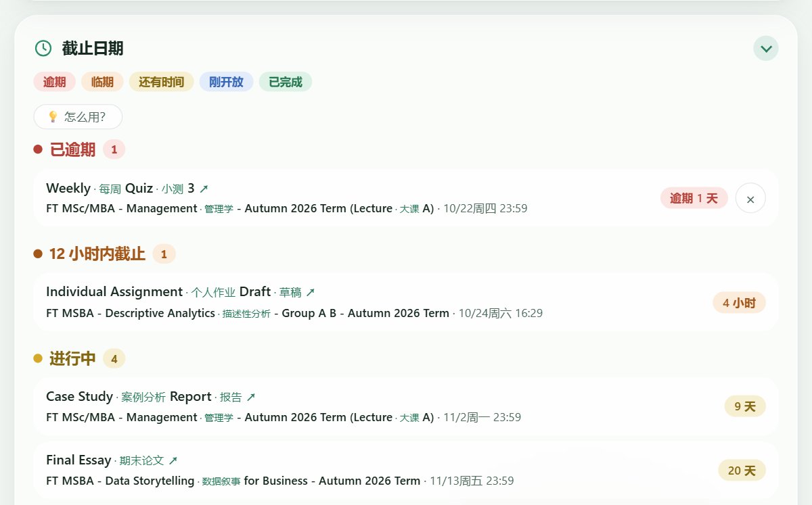Open external link arrow for Final Essay
812x505 pixels.
coord(173,461)
